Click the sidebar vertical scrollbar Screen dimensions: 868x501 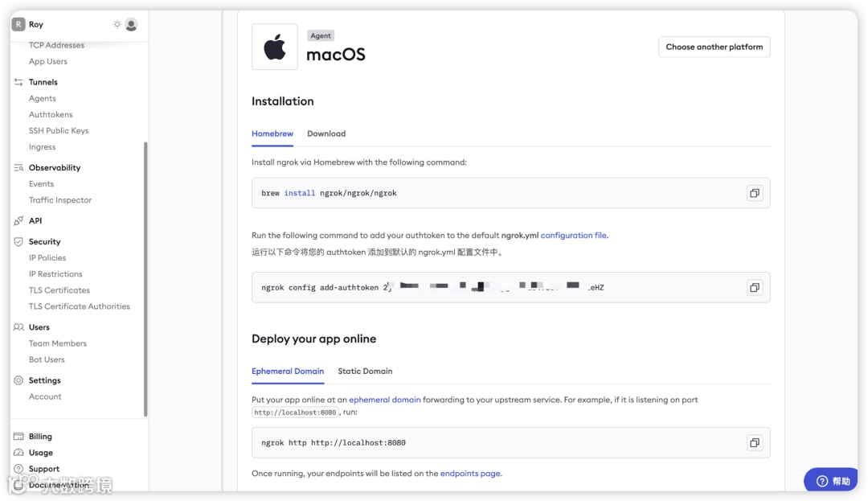(x=145, y=279)
